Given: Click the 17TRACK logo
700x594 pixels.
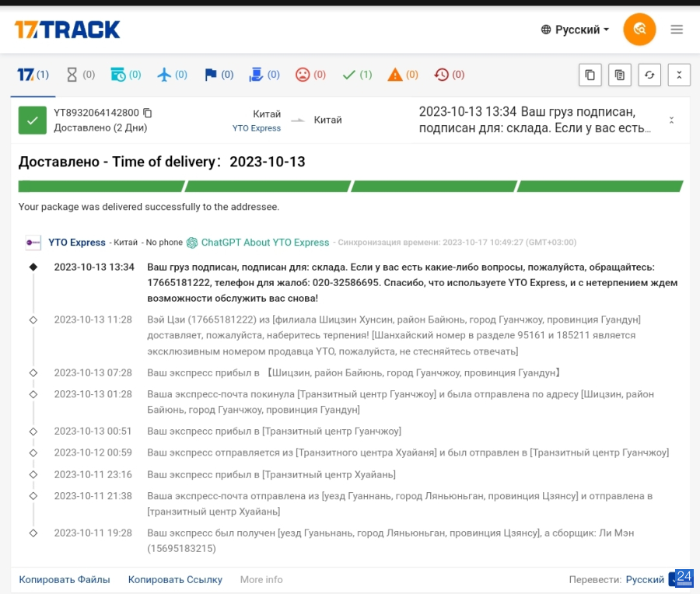Looking at the screenshot, I should click(x=67, y=30).
